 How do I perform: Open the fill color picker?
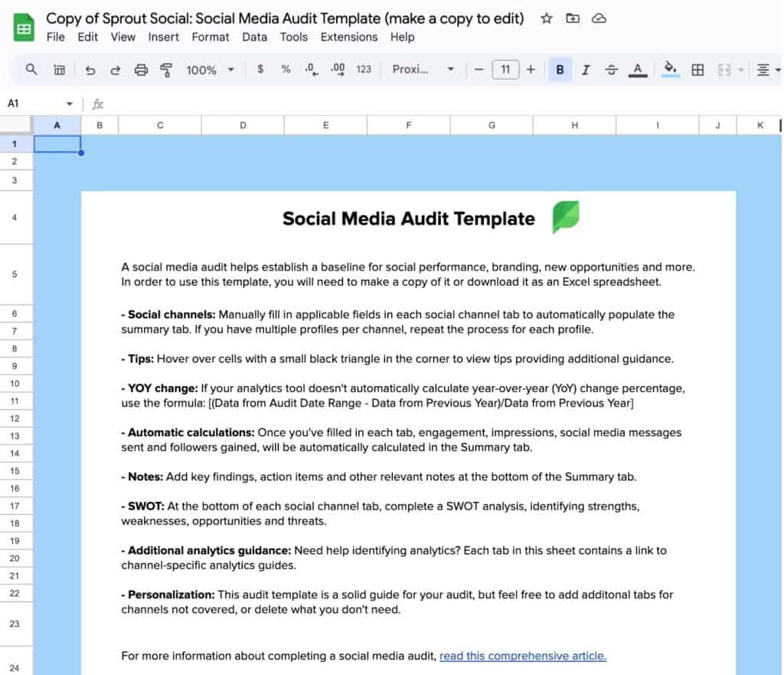(x=671, y=70)
